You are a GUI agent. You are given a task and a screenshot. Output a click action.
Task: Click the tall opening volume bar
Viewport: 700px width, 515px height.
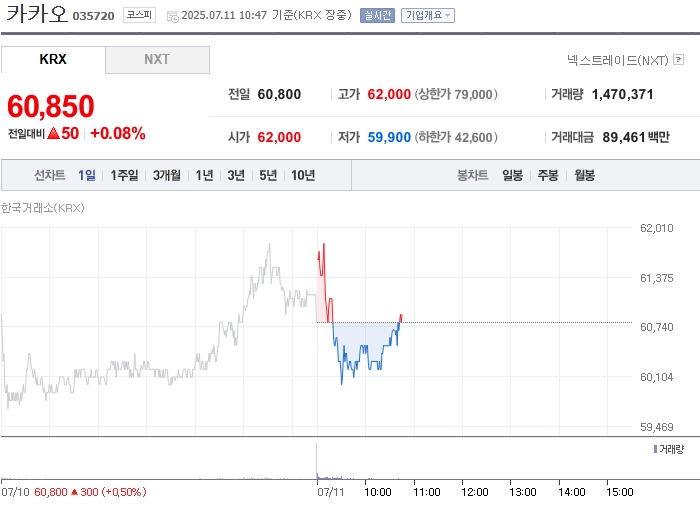[x=317, y=461]
